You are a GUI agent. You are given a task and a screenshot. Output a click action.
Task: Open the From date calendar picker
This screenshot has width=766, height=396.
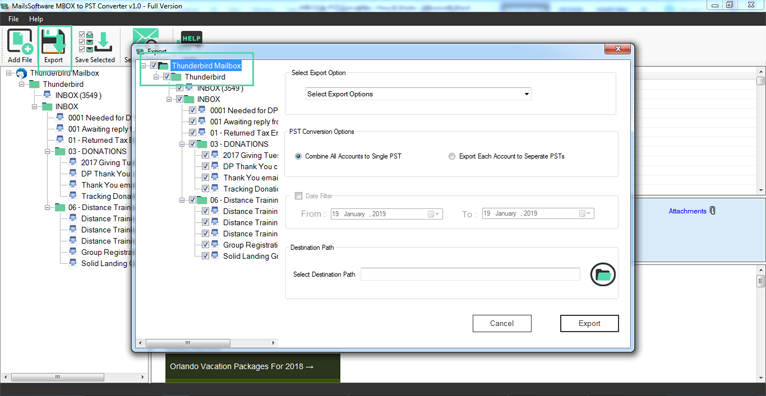[x=433, y=214]
